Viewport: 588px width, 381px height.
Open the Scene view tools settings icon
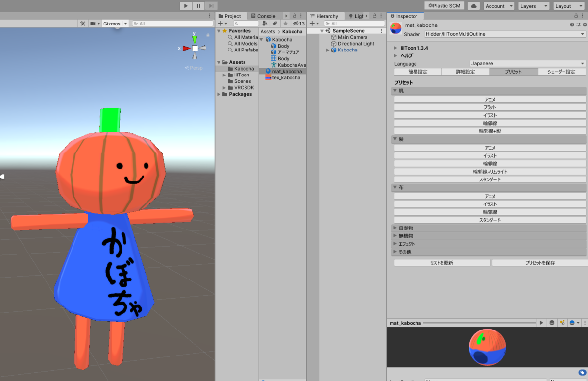pos(83,24)
